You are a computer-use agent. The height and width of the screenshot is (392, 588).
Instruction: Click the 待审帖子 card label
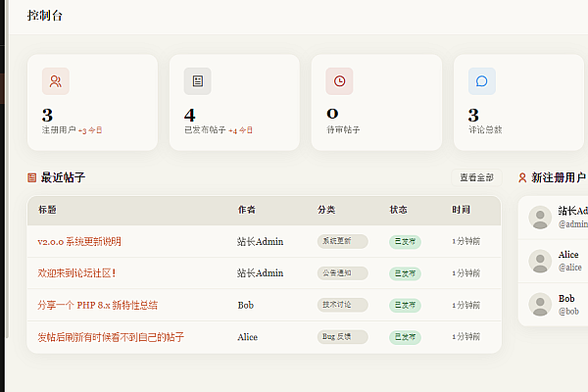tap(343, 129)
